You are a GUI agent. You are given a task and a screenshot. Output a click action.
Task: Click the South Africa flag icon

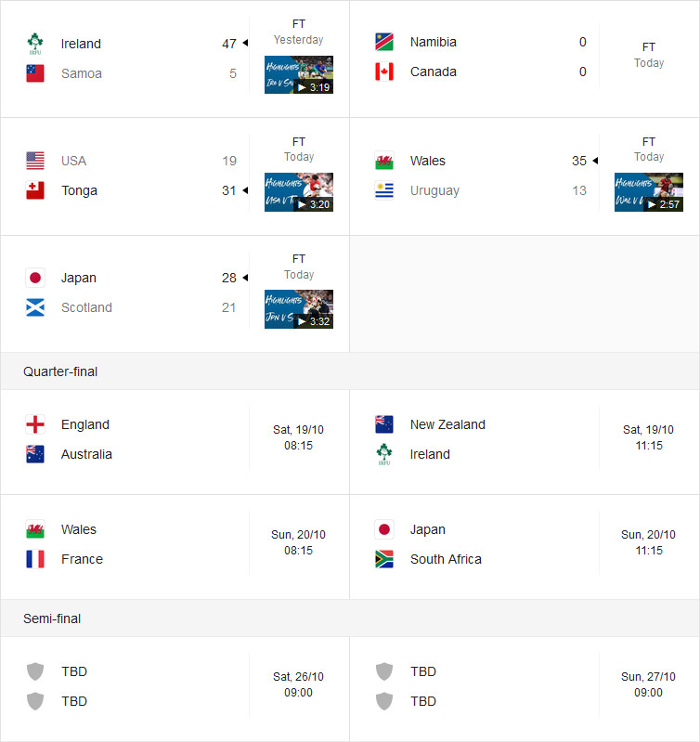[x=384, y=559]
